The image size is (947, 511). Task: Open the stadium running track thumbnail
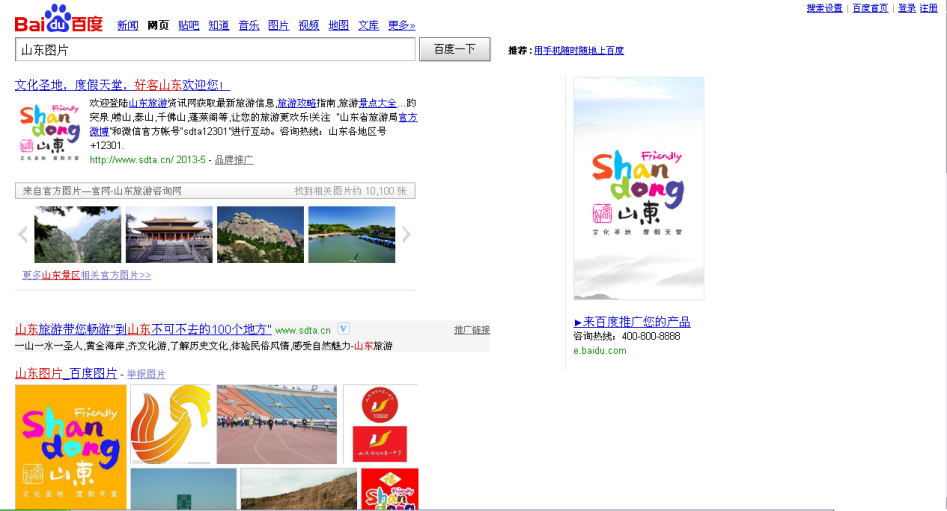277,424
